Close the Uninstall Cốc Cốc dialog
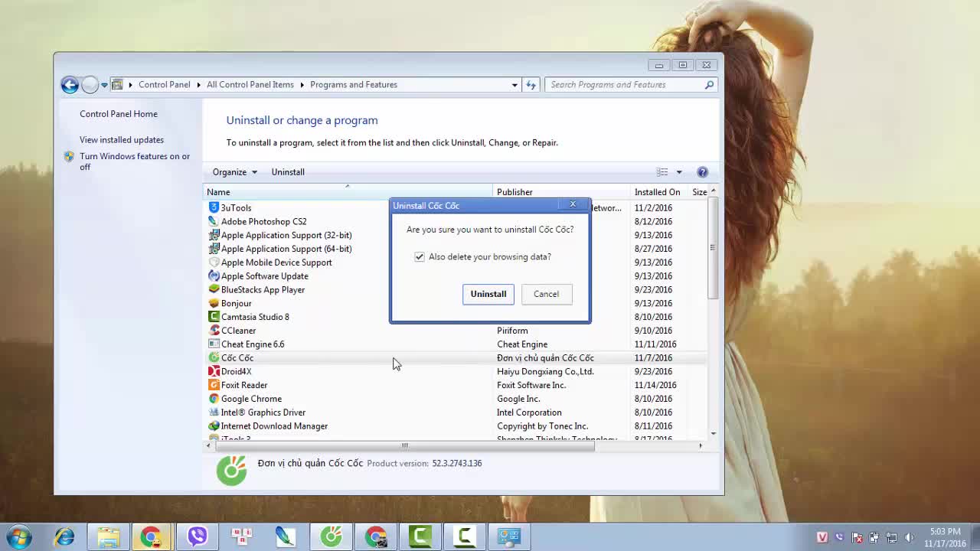The image size is (980, 551). pos(573,204)
